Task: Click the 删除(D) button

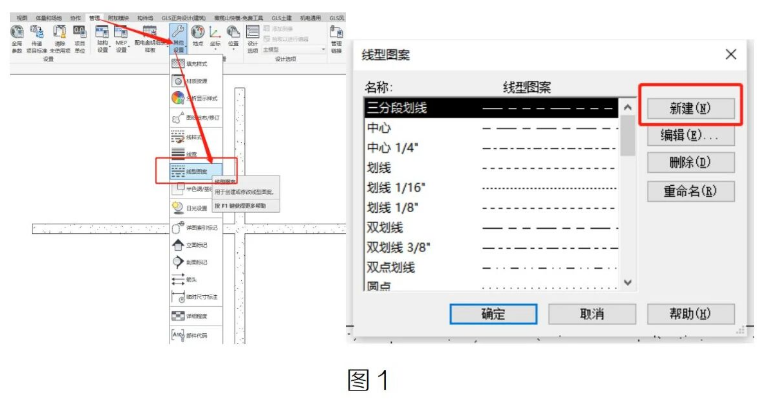Action: 691,163
